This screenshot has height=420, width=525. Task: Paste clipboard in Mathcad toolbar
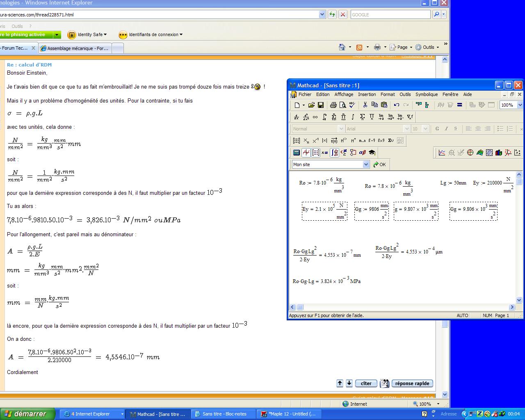click(384, 105)
